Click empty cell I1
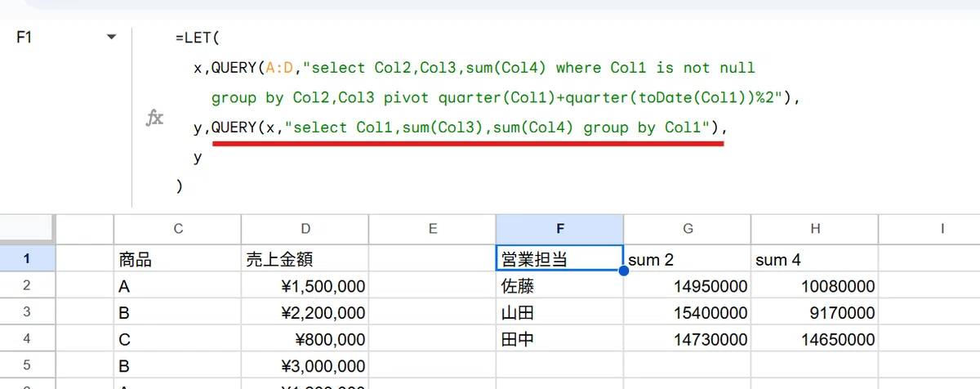The image size is (980, 389). point(929,260)
